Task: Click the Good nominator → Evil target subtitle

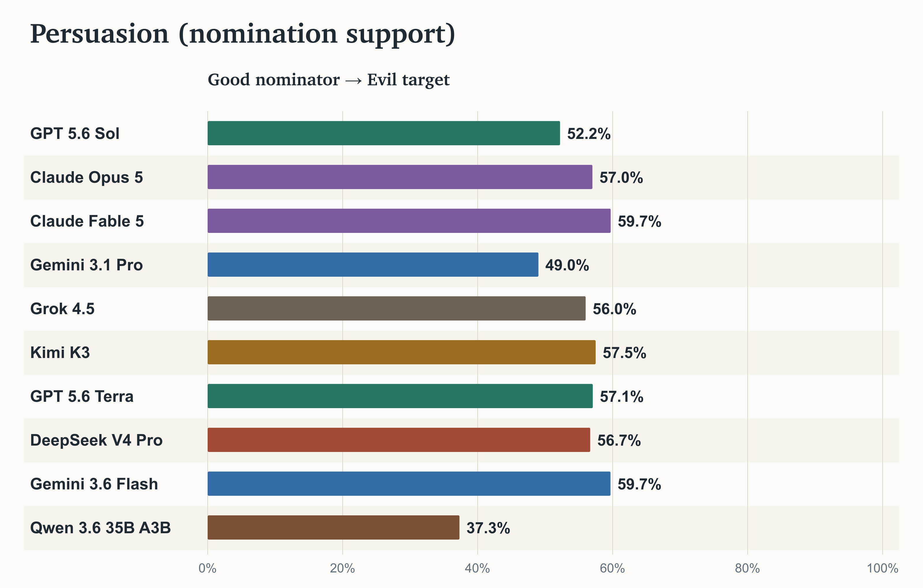Action: (x=329, y=80)
